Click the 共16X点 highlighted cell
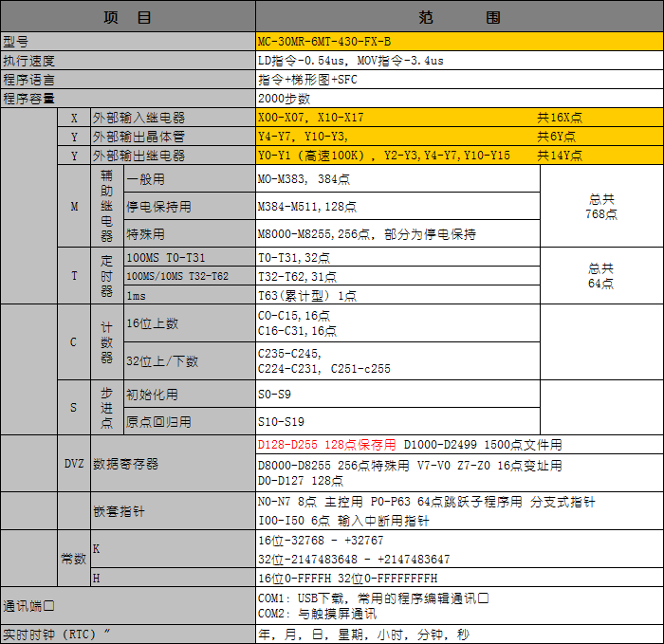Screen dimensions: 664x644 tap(560, 118)
